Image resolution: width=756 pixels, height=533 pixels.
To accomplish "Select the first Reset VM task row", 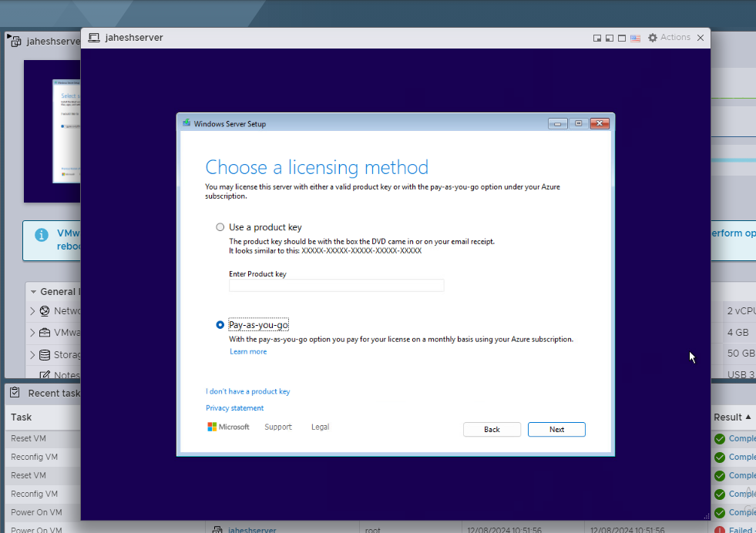I will point(43,438).
